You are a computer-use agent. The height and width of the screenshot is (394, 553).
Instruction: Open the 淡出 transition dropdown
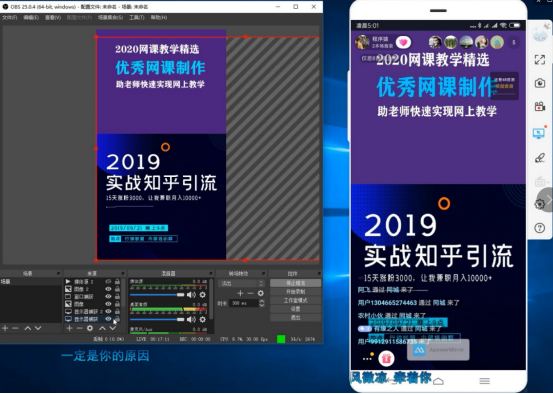[x=241, y=283]
